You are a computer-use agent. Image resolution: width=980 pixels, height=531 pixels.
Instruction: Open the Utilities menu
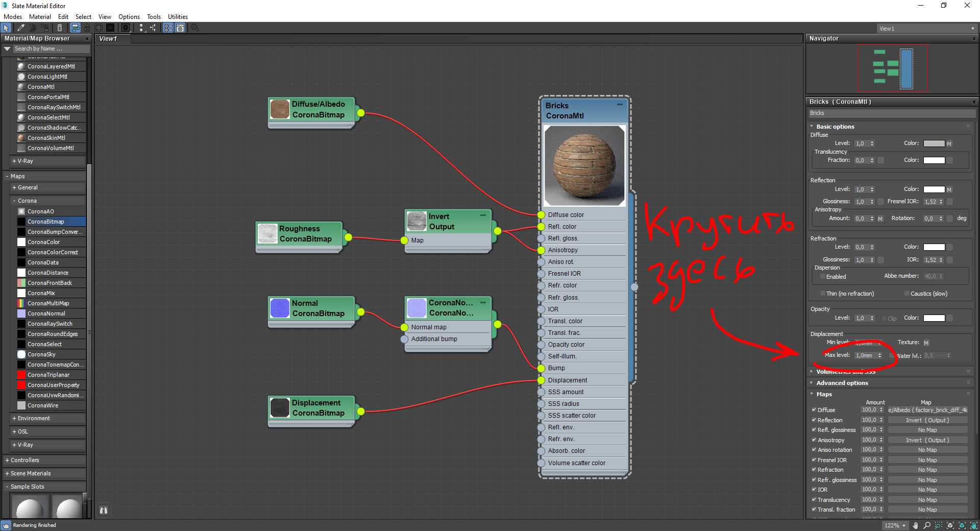(178, 17)
